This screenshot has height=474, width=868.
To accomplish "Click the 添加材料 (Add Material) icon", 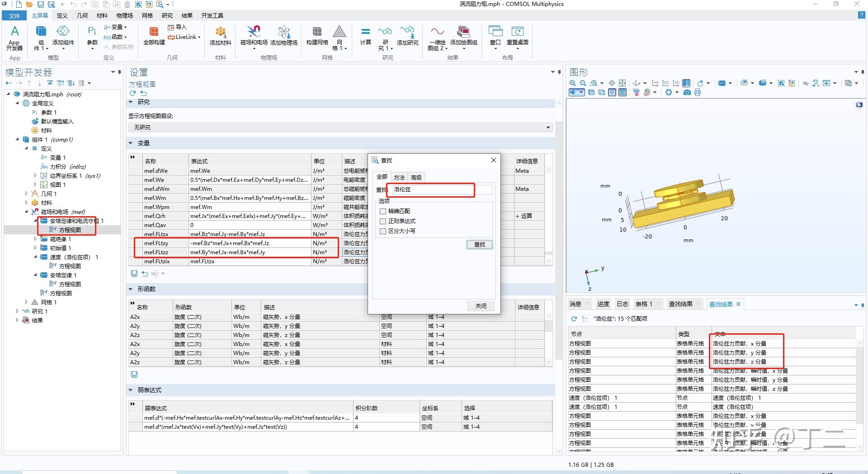I will tap(220, 32).
